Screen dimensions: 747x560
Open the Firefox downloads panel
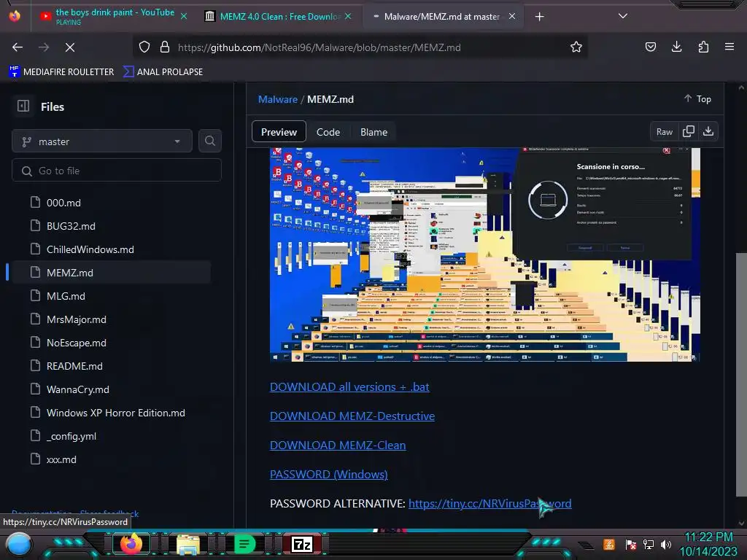point(676,47)
